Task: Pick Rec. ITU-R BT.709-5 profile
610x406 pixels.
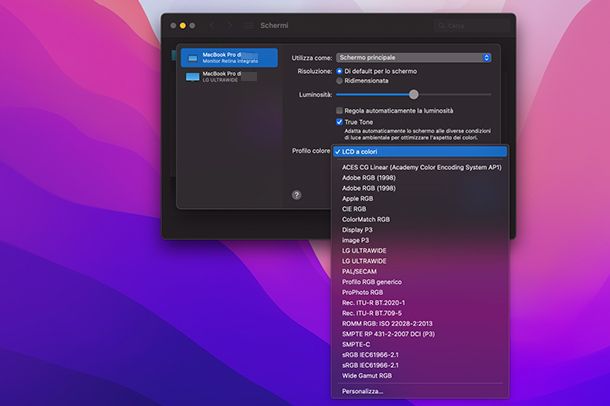Action: (x=420, y=313)
